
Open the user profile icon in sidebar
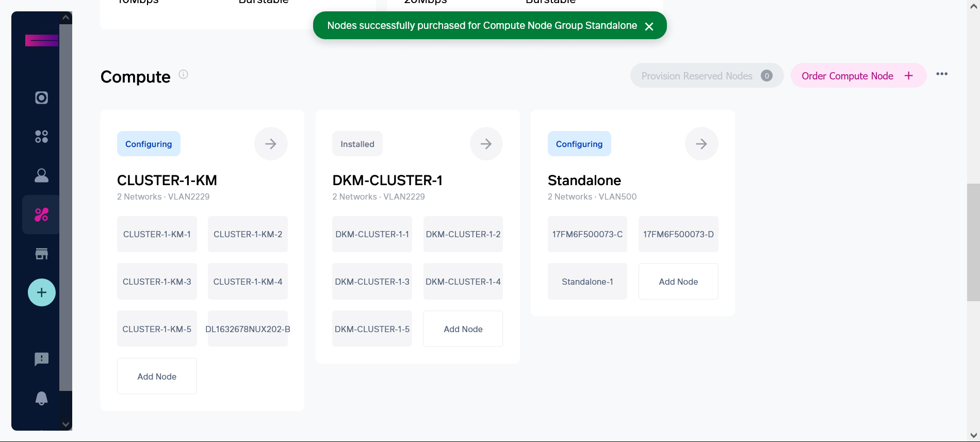pyautogui.click(x=41, y=176)
